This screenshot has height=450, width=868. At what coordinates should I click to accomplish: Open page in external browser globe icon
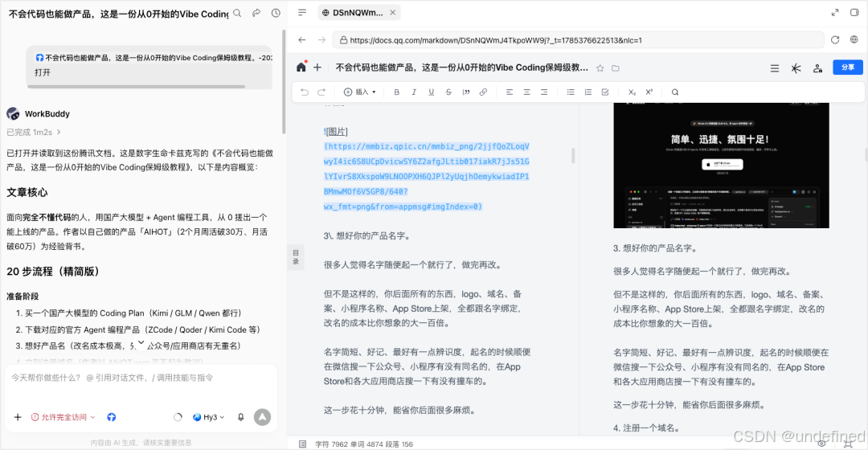click(x=854, y=40)
